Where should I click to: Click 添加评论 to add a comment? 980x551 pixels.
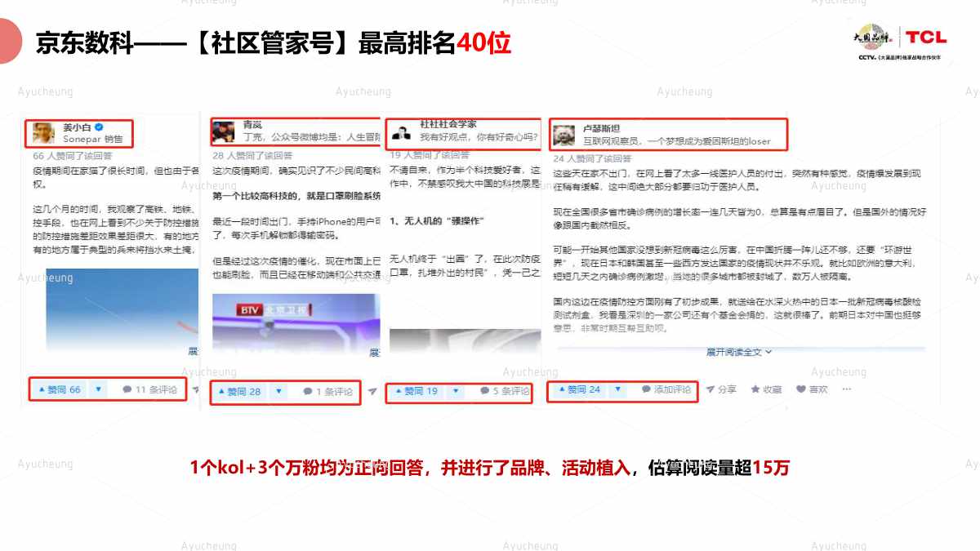tap(667, 390)
